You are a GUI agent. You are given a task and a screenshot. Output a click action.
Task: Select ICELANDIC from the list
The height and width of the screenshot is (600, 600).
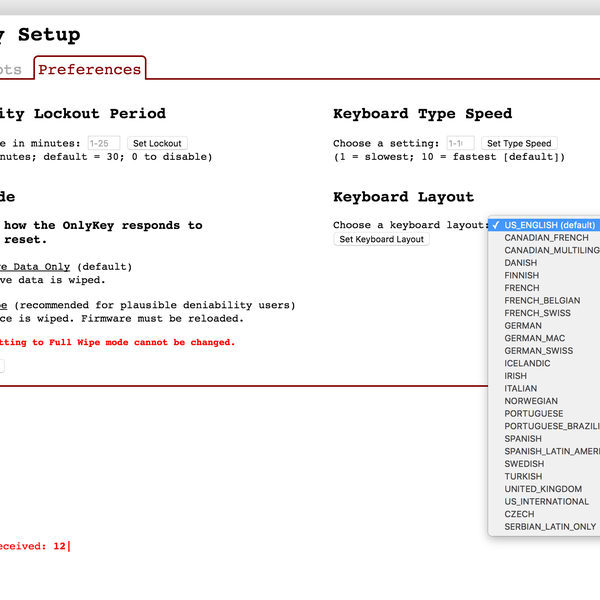pos(544,363)
